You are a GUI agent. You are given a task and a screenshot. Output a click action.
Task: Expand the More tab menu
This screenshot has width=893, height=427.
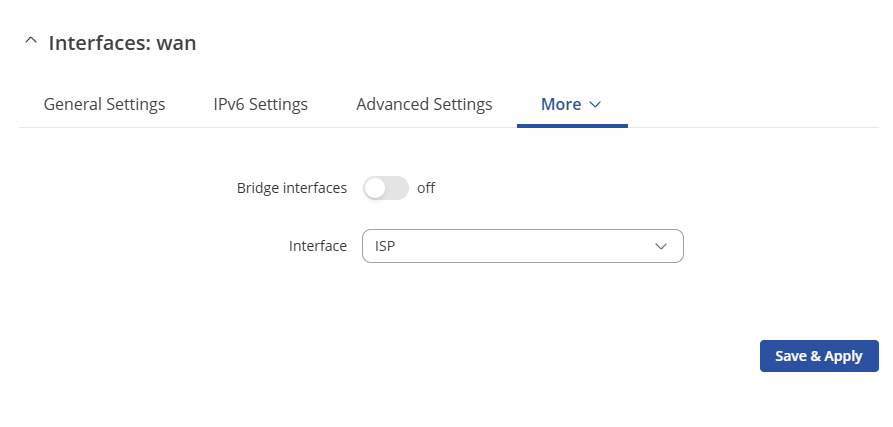571,104
